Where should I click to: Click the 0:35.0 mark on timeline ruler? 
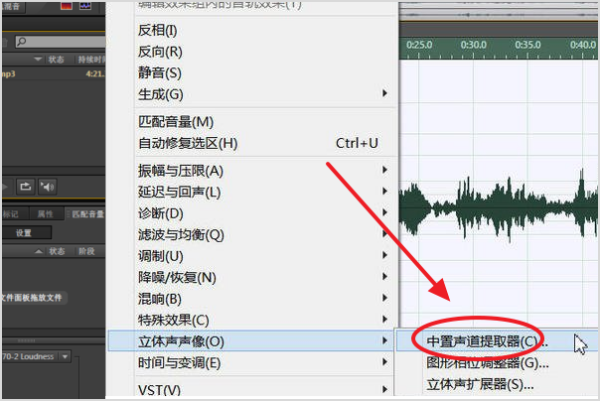(x=528, y=45)
